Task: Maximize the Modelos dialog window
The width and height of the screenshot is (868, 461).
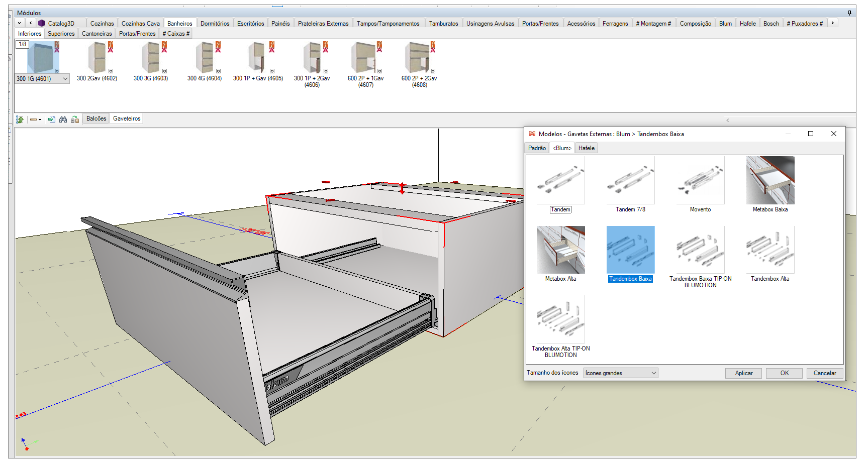Action: tap(811, 134)
